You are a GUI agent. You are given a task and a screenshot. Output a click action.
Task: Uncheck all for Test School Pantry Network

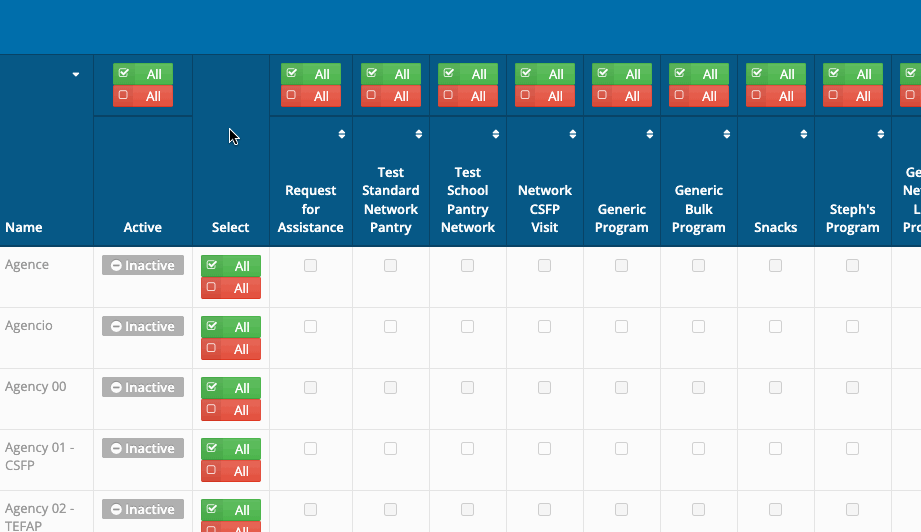[468, 96]
